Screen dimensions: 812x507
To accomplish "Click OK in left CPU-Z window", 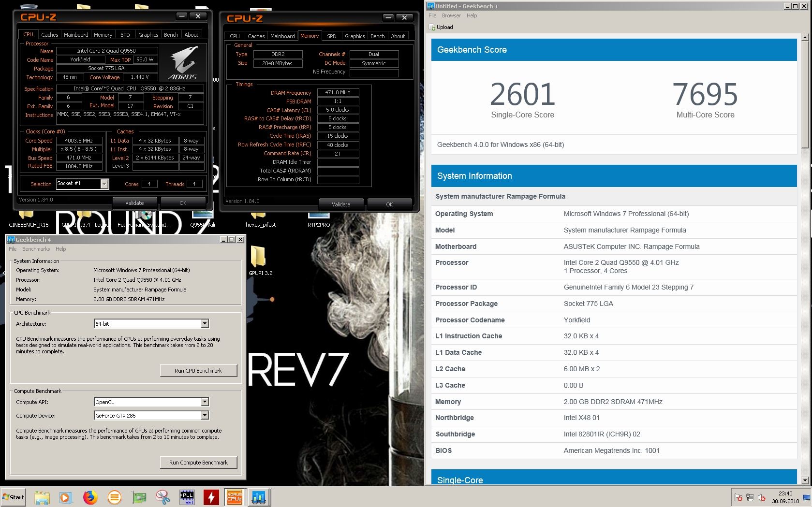I will (x=183, y=203).
